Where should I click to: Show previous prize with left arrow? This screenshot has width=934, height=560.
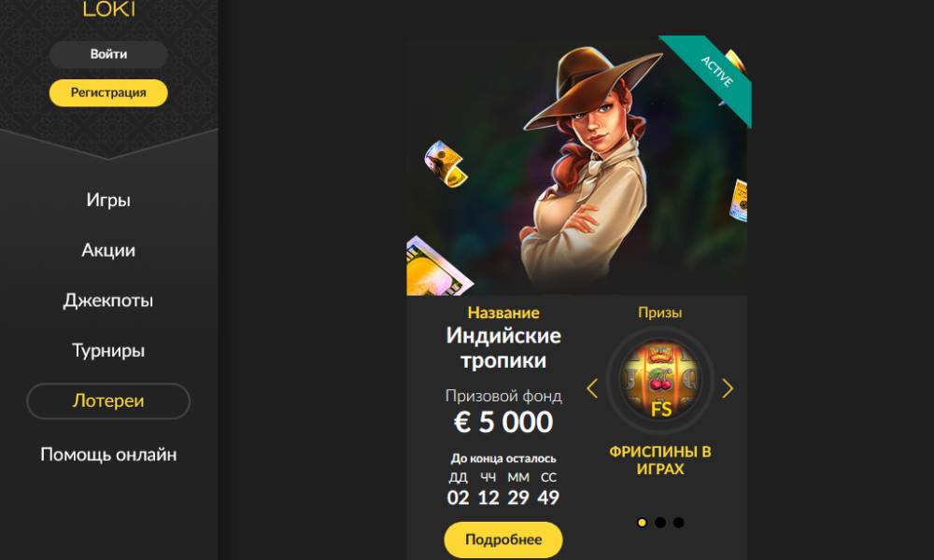coord(591,388)
